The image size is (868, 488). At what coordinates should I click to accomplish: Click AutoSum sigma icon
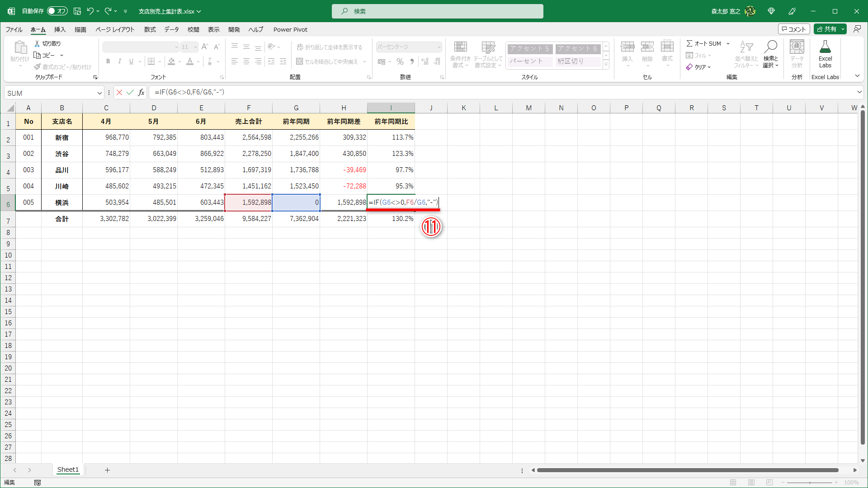tap(689, 43)
